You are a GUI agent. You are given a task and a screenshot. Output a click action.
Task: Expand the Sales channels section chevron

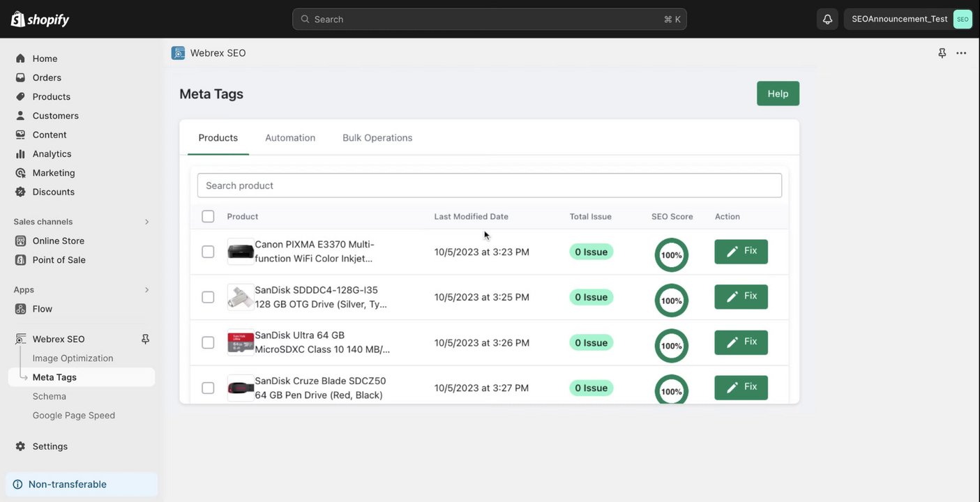coord(146,222)
